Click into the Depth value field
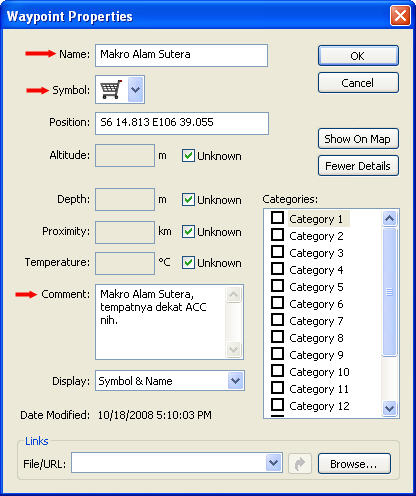The image size is (416, 496). pos(125,199)
